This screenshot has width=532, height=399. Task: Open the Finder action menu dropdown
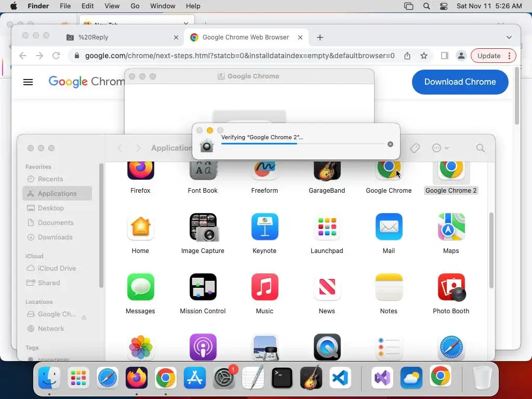click(440, 148)
